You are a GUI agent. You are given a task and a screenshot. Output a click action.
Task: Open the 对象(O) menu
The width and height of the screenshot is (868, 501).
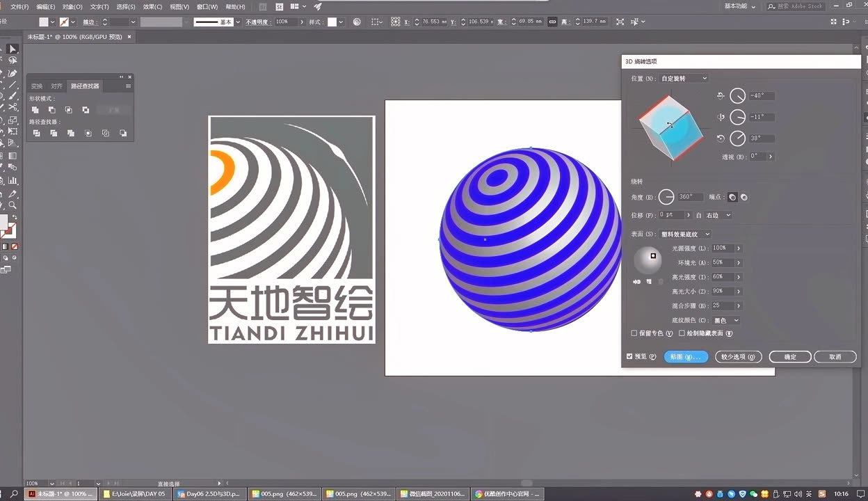pos(72,6)
